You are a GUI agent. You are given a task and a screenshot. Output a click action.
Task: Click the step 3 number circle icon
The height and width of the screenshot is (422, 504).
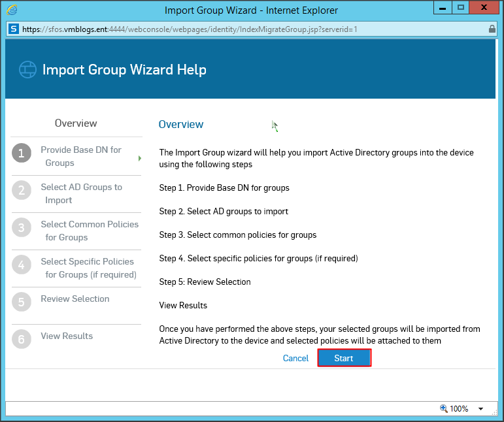coord(22,228)
